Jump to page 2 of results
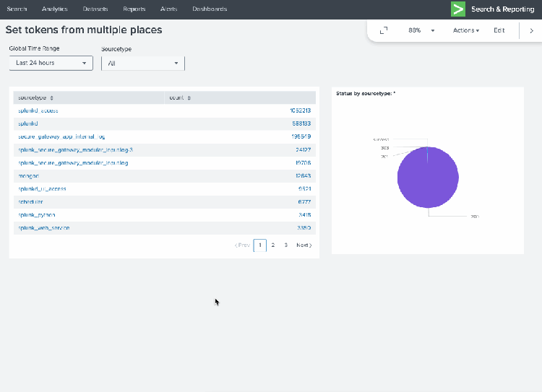This screenshot has width=542, height=392. click(273, 245)
